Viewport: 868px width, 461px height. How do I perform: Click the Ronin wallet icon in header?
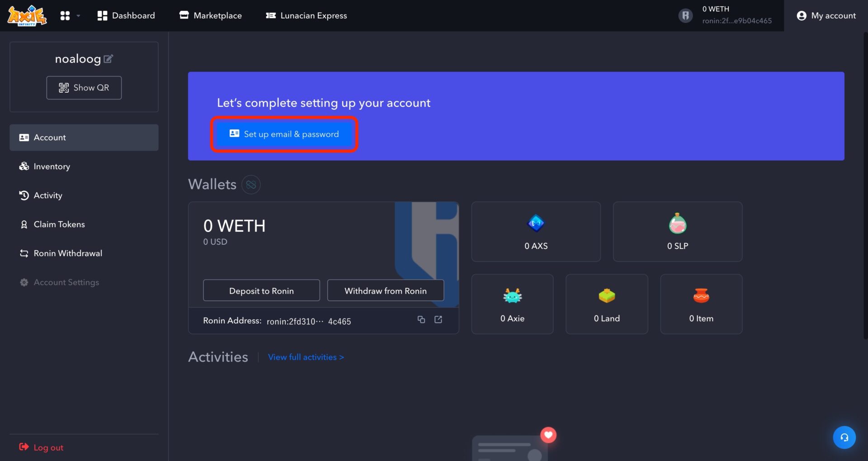685,16
